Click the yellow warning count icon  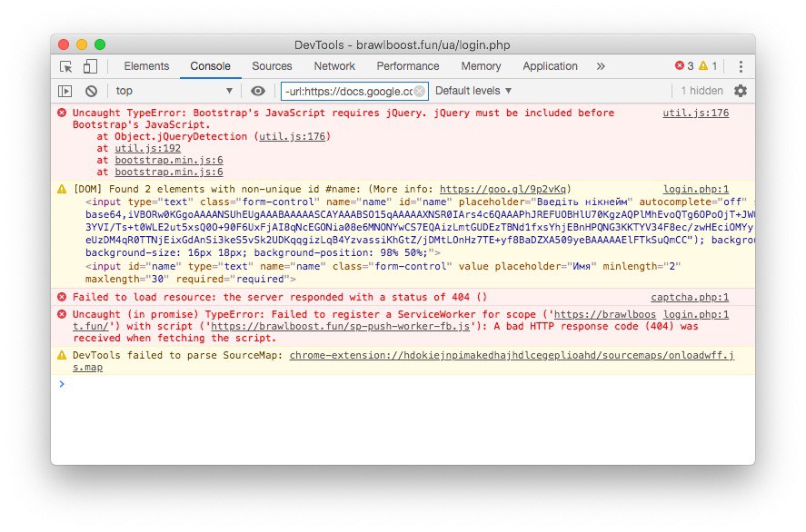click(703, 65)
